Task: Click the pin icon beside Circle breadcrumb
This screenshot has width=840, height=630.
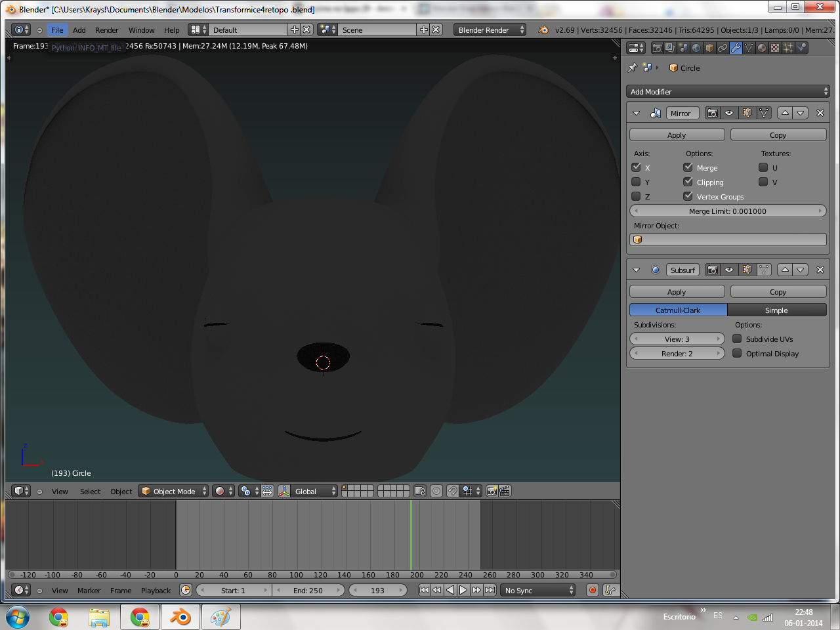Action: [633, 68]
